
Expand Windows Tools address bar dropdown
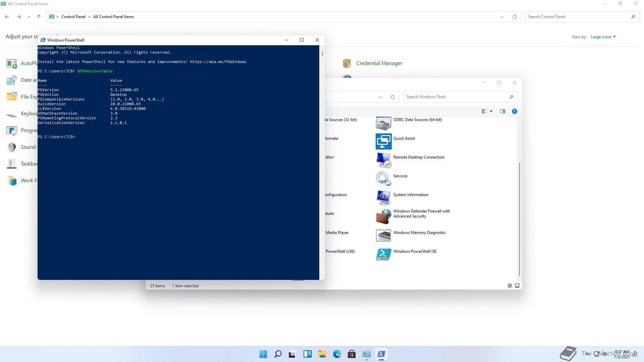[380, 97]
